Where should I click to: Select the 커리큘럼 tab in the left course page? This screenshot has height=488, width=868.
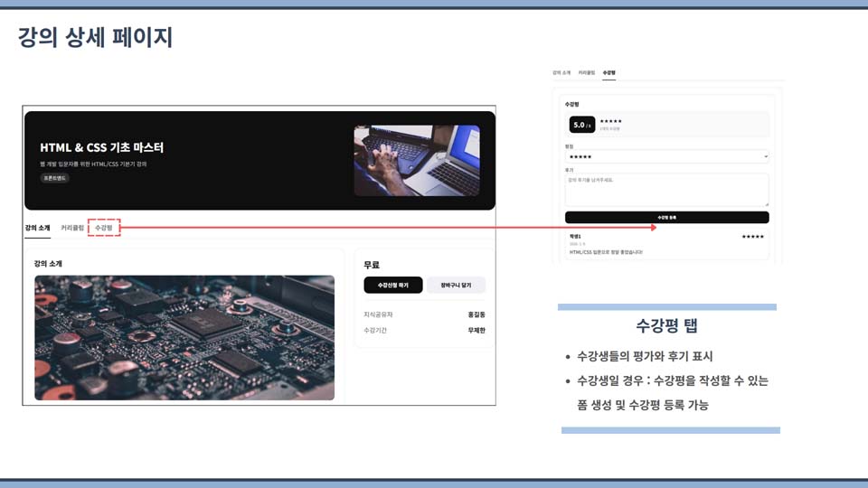pyautogui.click(x=72, y=228)
